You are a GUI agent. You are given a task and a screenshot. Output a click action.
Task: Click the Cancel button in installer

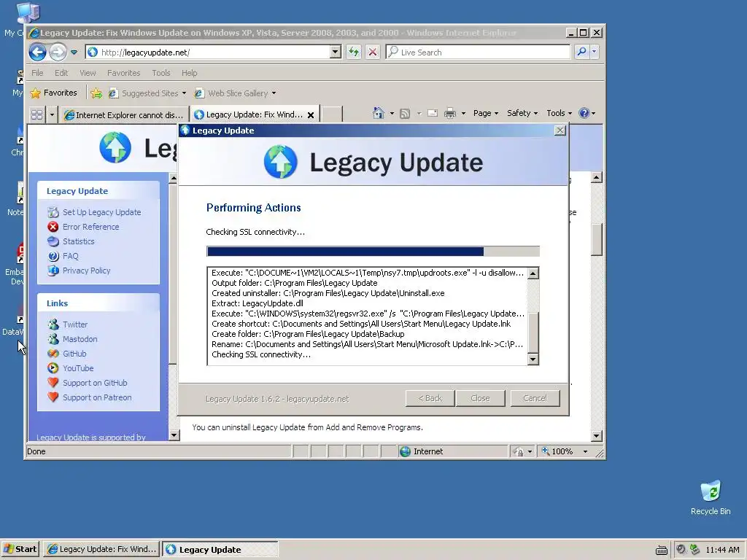tap(535, 398)
